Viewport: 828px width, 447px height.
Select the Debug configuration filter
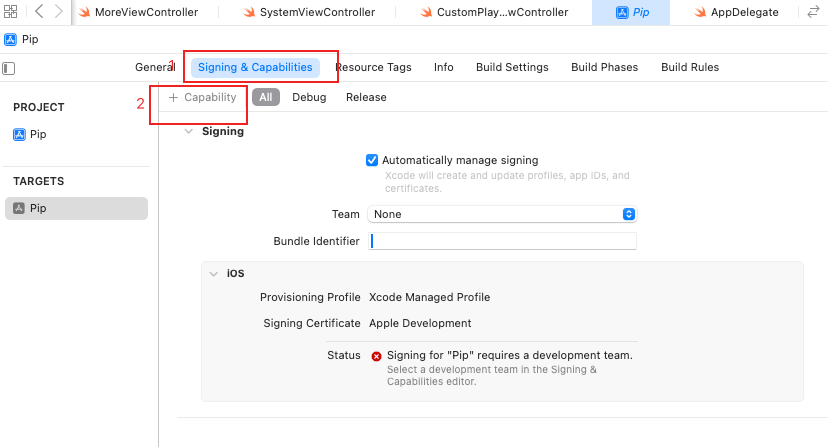pyautogui.click(x=309, y=97)
